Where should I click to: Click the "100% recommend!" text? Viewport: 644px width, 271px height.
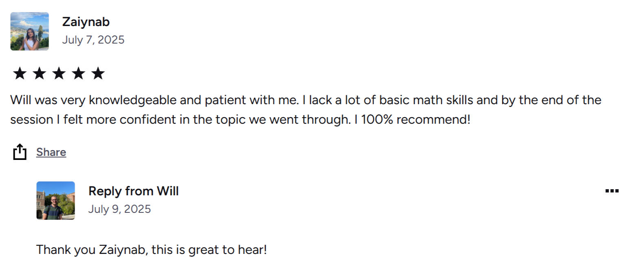415,120
